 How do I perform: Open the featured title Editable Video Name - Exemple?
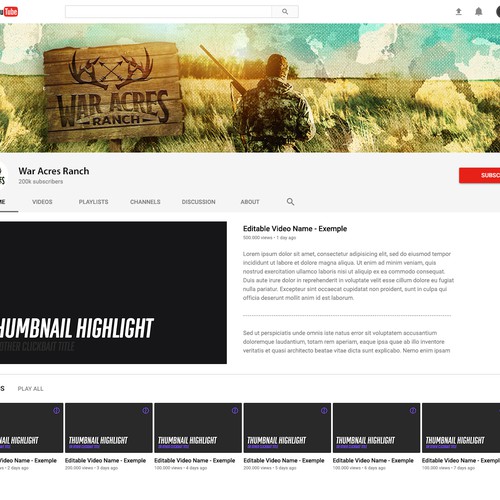pos(295,229)
